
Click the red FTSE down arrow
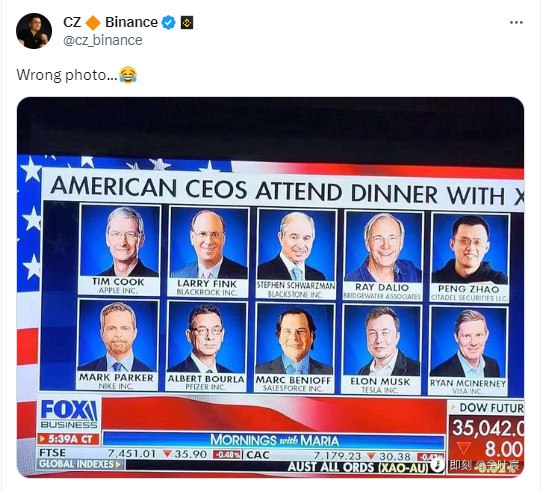(x=167, y=454)
